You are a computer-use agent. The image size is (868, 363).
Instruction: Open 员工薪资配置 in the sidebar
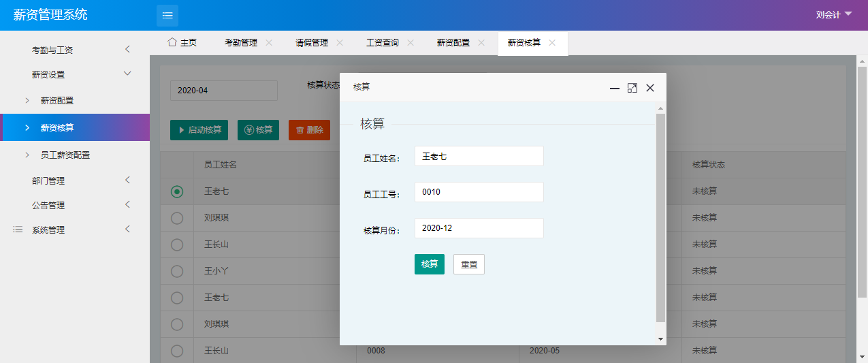(65, 155)
